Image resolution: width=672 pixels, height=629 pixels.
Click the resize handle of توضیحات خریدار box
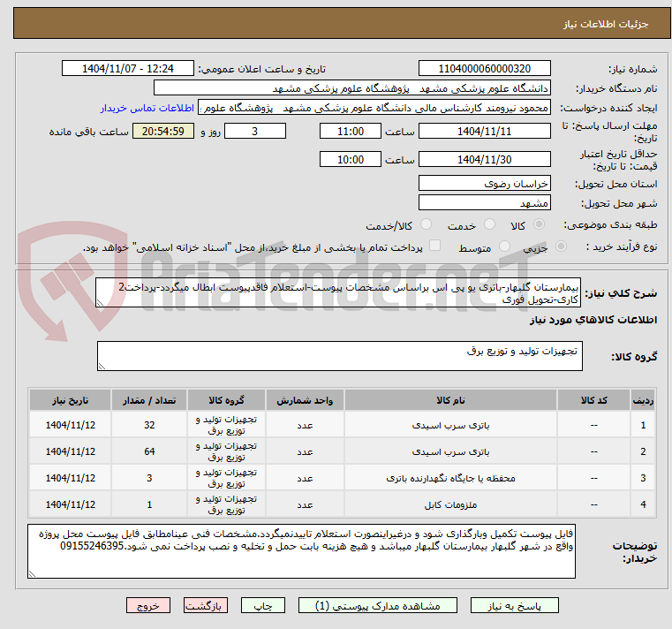click(x=32, y=574)
